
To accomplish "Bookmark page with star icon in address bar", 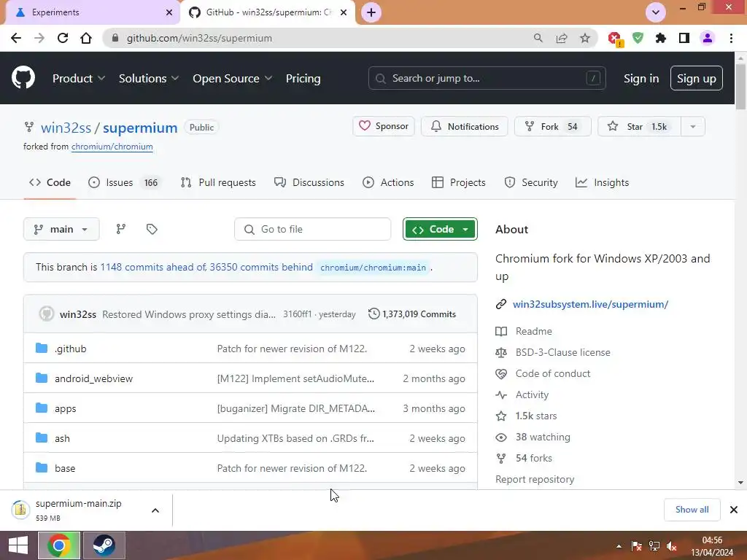I will [585, 38].
